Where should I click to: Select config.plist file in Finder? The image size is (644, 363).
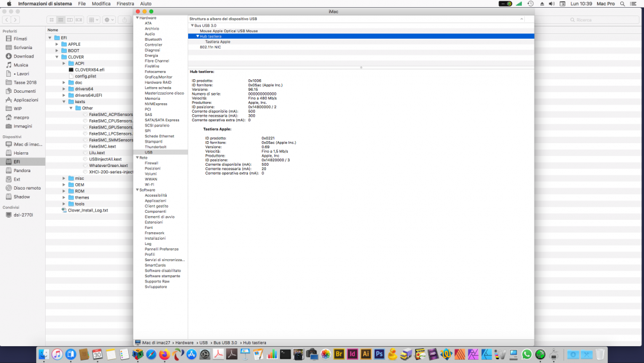(86, 76)
